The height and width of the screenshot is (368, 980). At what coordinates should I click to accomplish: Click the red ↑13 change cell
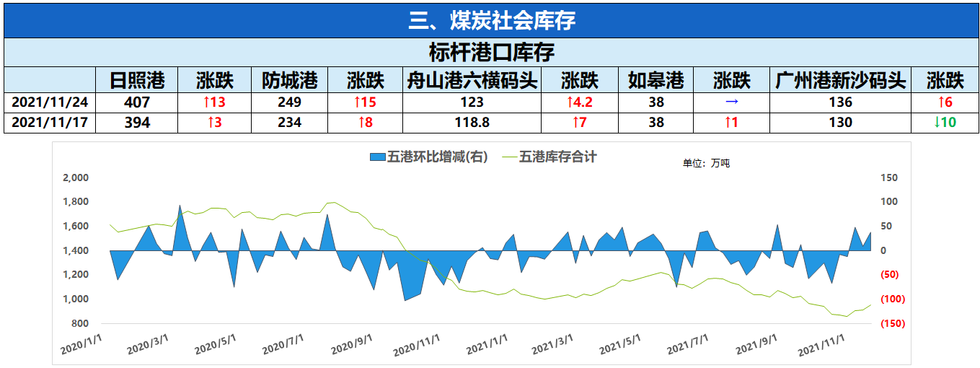tap(214, 102)
